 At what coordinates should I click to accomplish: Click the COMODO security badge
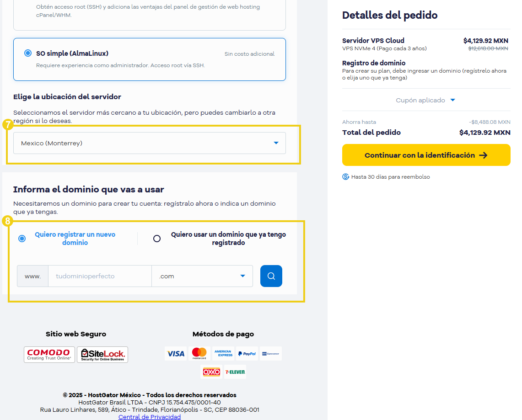click(x=49, y=354)
